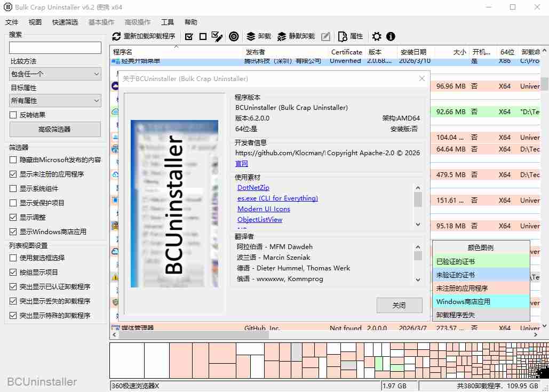Toggle 按组显示项目 checkbox
Image resolution: width=549 pixels, height=392 pixels.
pyautogui.click(x=13, y=272)
